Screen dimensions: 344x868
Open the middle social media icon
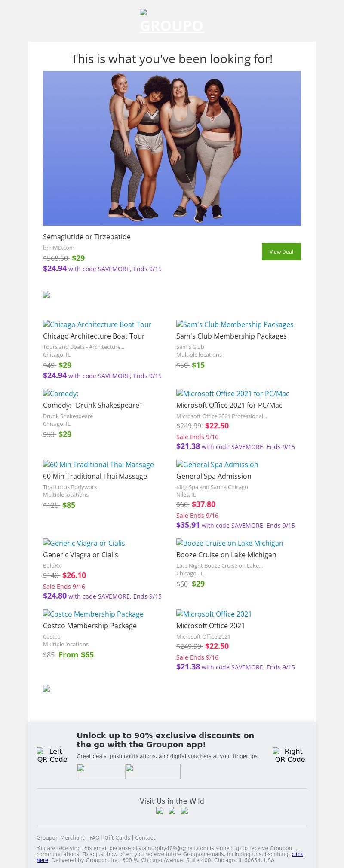(172, 811)
